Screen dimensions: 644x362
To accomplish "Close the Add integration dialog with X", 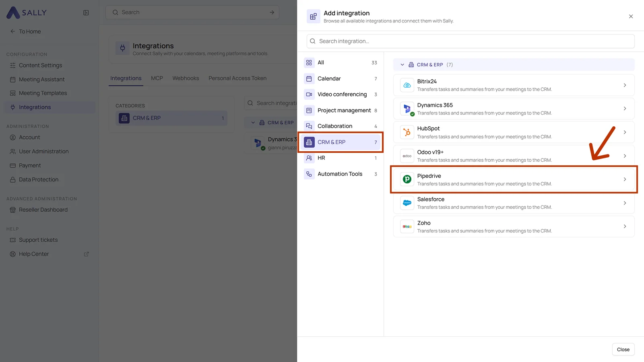I will [x=631, y=16].
